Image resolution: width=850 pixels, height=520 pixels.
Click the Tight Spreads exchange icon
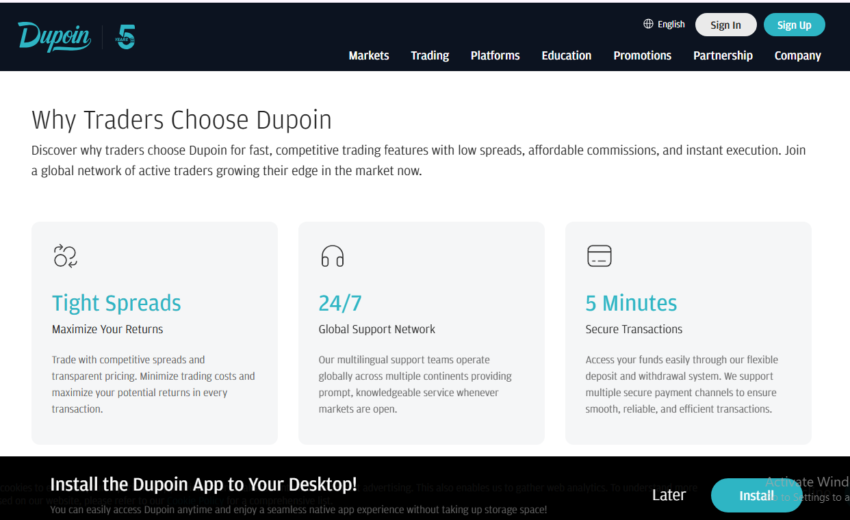coord(65,256)
